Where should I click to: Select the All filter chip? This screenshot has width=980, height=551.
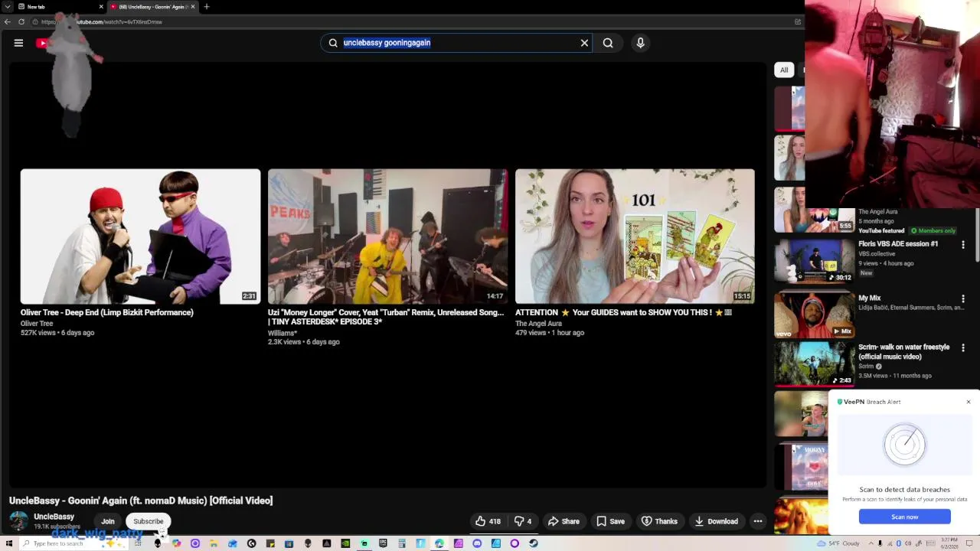click(784, 70)
